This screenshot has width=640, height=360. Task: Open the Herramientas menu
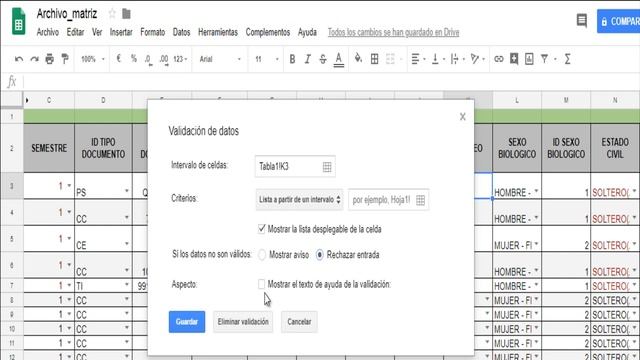click(218, 32)
